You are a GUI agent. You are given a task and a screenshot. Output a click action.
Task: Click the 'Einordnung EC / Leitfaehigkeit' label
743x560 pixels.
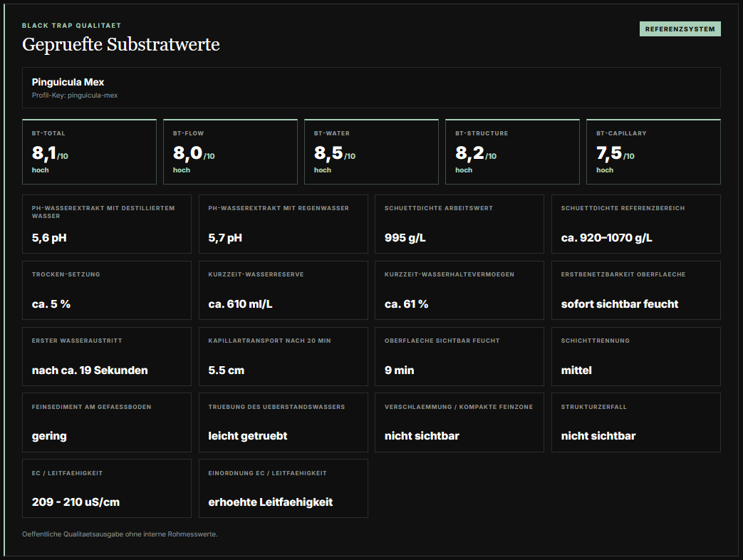(x=267, y=473)
